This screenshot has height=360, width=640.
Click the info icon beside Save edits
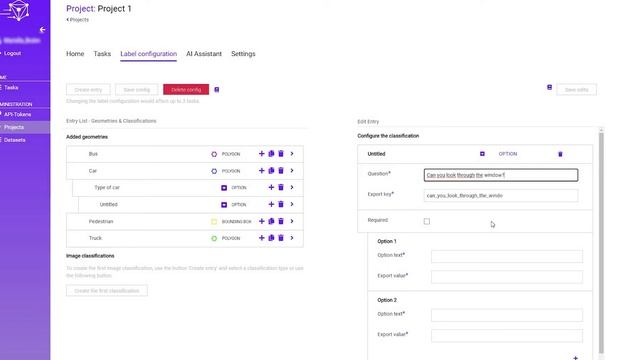549,87
